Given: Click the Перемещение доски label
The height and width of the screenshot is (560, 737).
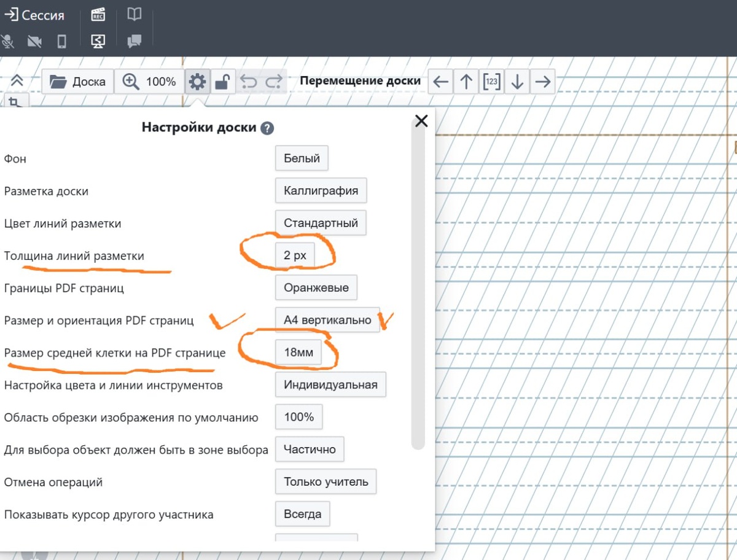Looking at the screenshot, I should click(x=361, y=80).
